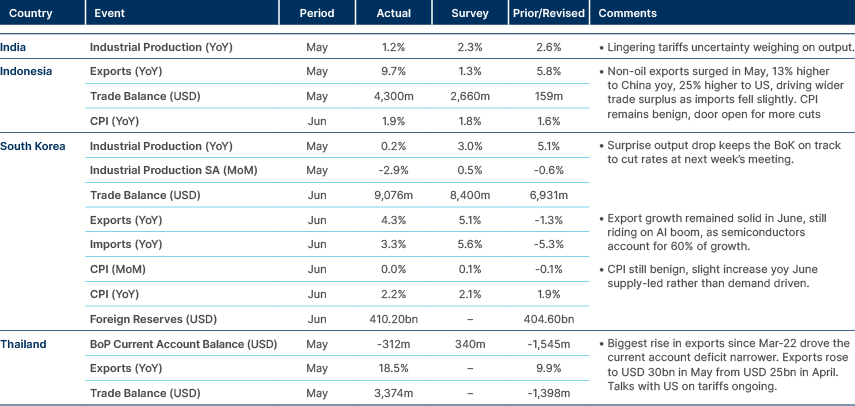Click BoP Current Account Balance (USD) event
Image resolution: width=855 pixels, height=406 pixels.
coord(183,344)
